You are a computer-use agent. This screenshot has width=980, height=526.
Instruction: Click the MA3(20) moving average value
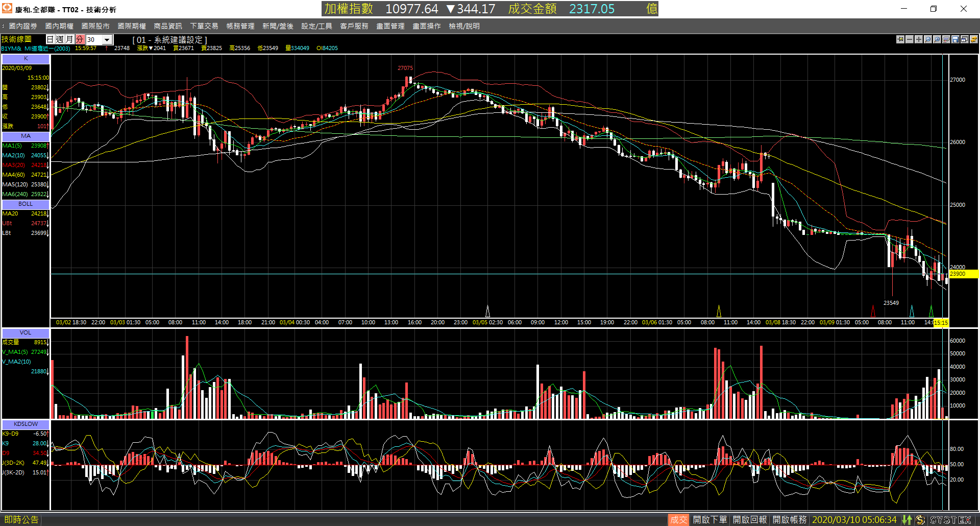pyautogui.click(x=39, y=165)
